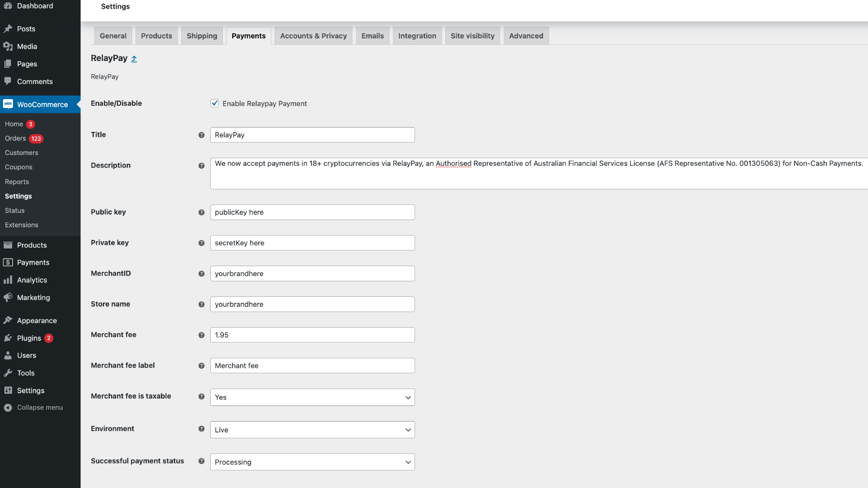Click the Analytics bar chart icon
This screenshot has width=868, height=488.
click(x=8, y=280)
